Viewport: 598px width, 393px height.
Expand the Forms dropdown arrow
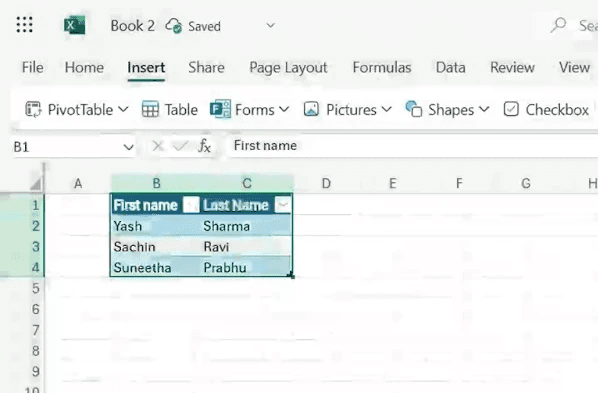(x=284, y=110)
